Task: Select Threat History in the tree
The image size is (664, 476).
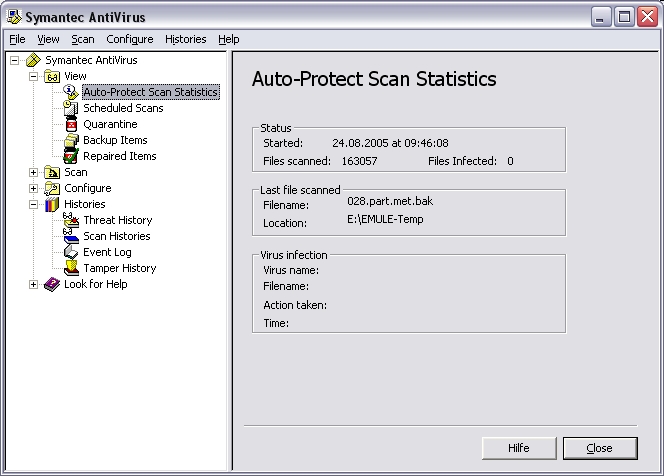Action: coord(118,220)
